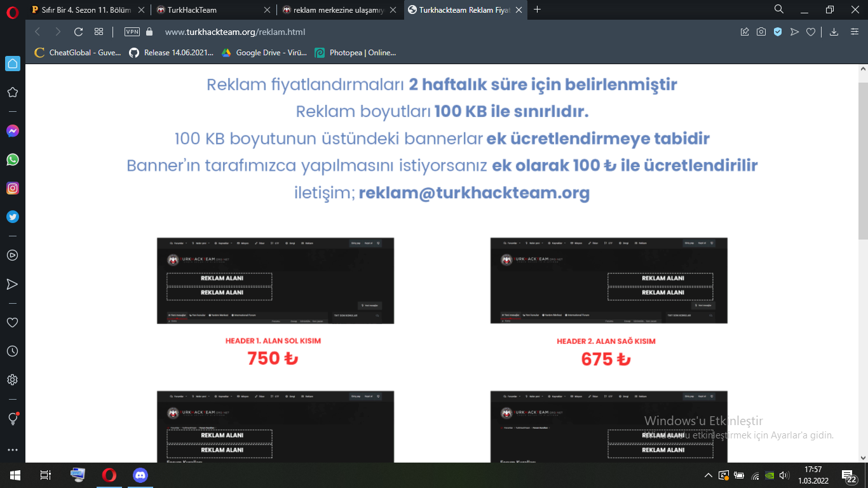
Task: Open the Player panel in sidebar
Action: pyautogui.click(x=12, y=255)
